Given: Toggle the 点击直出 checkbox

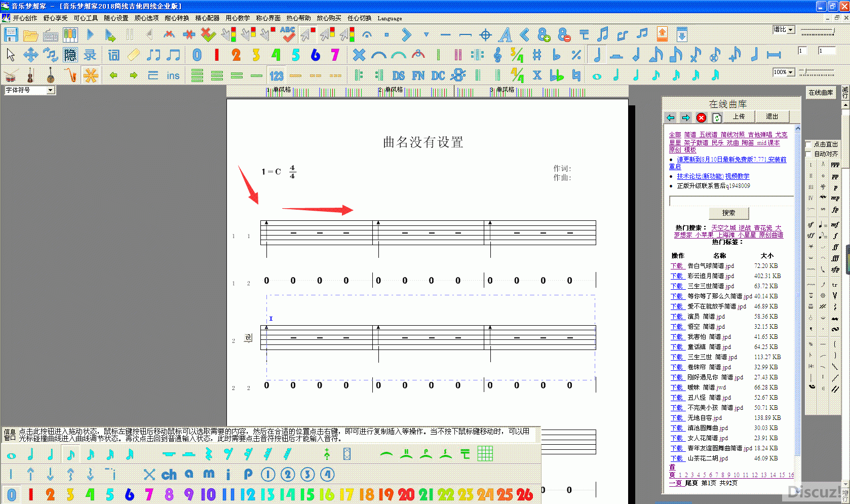Looking at the screenshot, I should (809, 144).
